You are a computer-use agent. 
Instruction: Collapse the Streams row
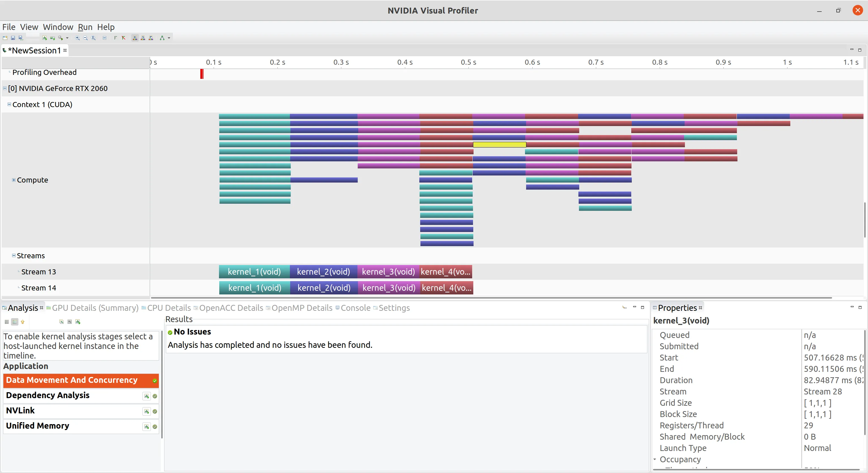pos(14,256)
